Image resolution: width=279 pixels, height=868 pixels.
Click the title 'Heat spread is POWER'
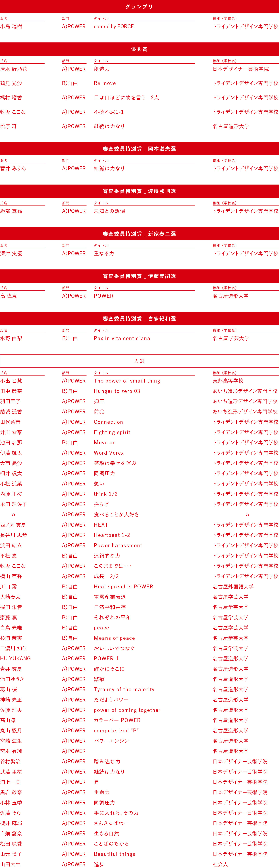tap(123, 587)
